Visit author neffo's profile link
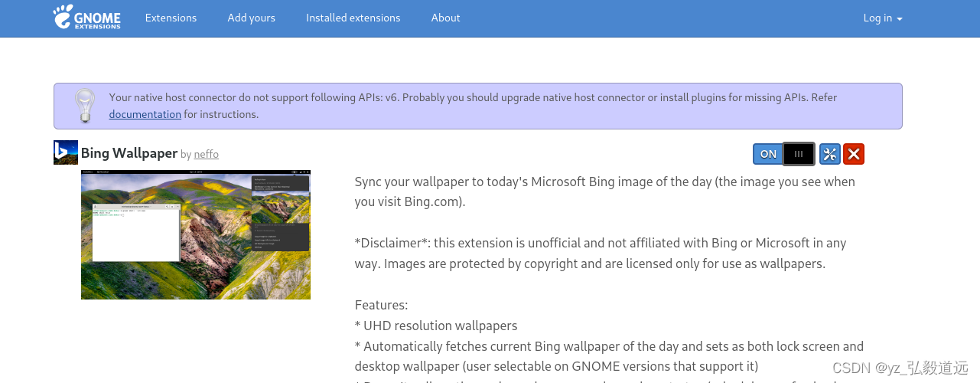 pos(206,154)
